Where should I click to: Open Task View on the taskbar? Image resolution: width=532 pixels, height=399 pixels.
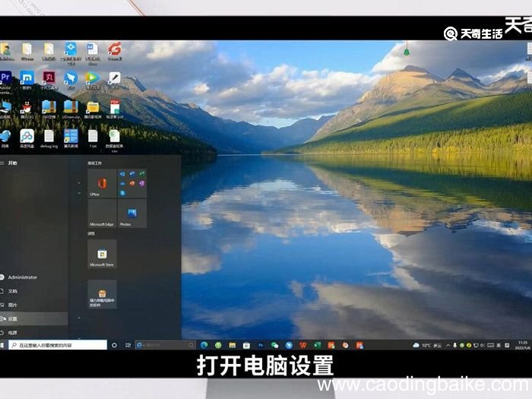(128, 345)
